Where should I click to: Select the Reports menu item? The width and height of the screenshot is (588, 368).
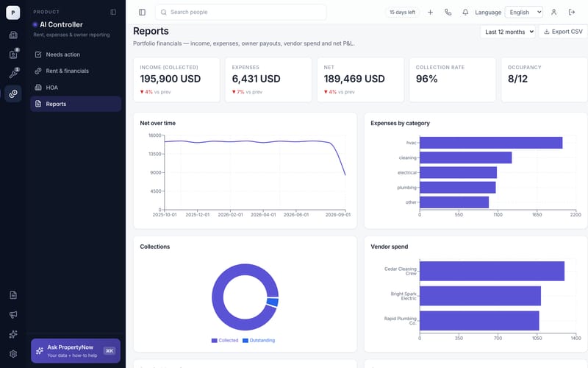(x=76, y=104)
